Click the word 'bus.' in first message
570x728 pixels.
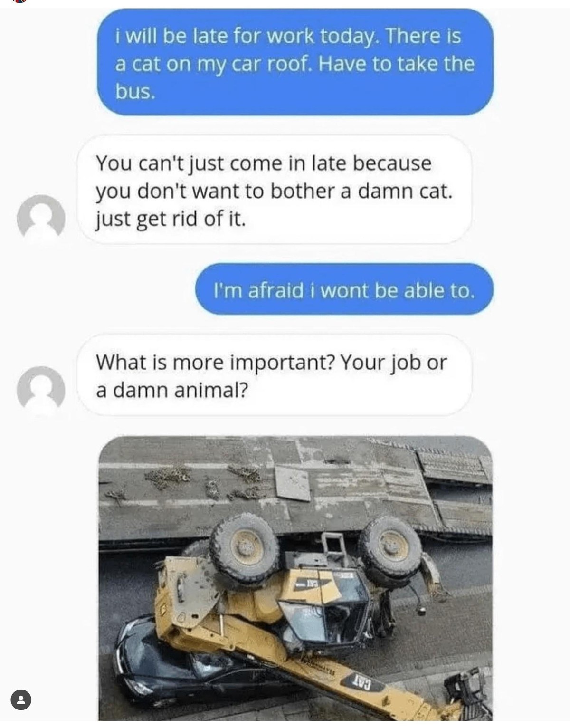135,92
